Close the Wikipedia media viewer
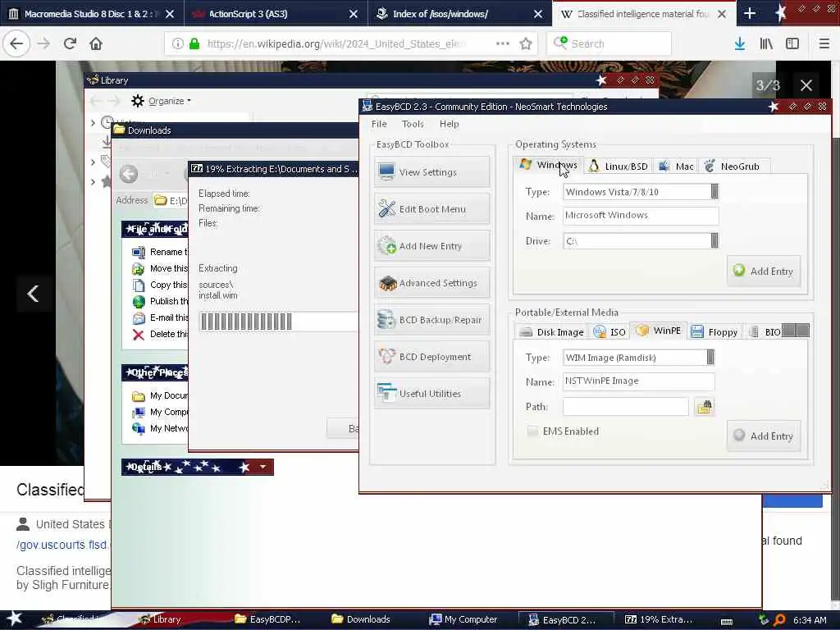840x630 pixels. [806, 85]
